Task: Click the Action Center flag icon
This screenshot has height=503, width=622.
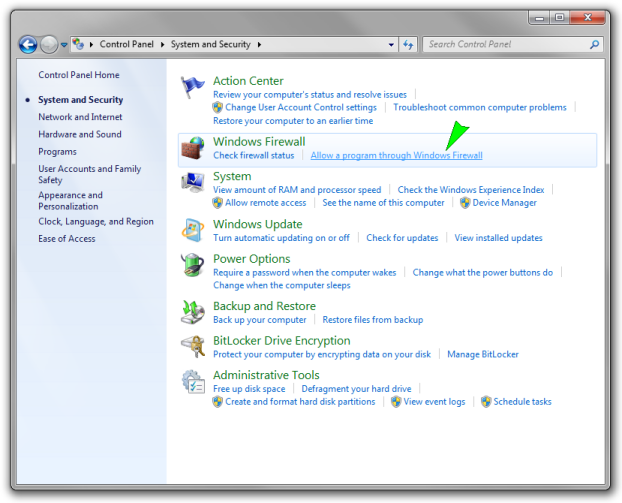Action: point(192,87)
